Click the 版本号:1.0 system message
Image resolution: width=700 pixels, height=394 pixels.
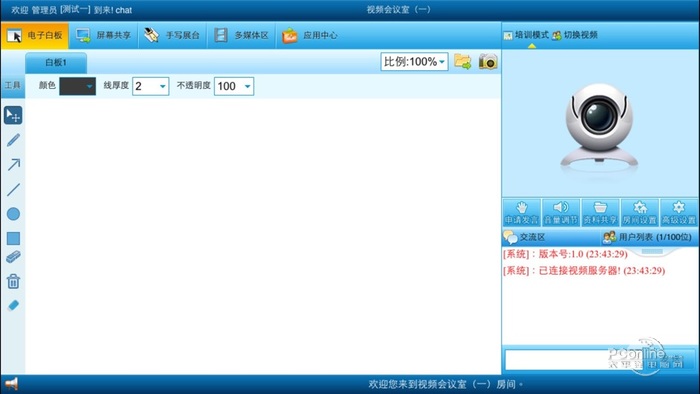[x=565, y=254]
